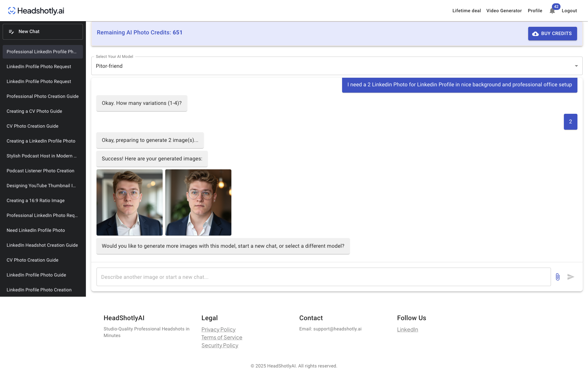Click the Buy Credits cloud button
Screen dimensions: 588x385
(552, 34)
